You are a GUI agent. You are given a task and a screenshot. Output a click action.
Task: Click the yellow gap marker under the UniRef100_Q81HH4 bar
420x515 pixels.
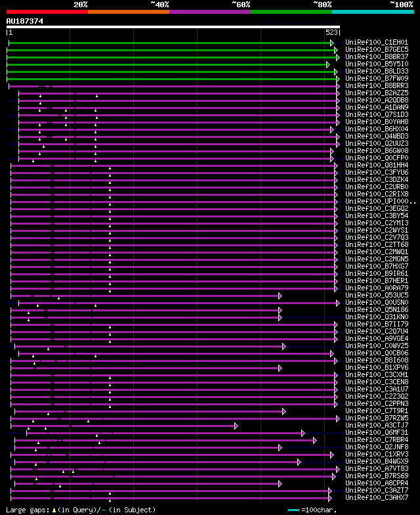pyautogui.click(x=110, y=168)
